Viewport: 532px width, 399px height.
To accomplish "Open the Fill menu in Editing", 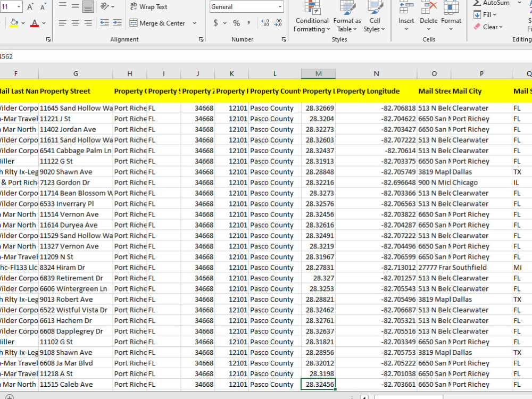I will tap(485, 14).
